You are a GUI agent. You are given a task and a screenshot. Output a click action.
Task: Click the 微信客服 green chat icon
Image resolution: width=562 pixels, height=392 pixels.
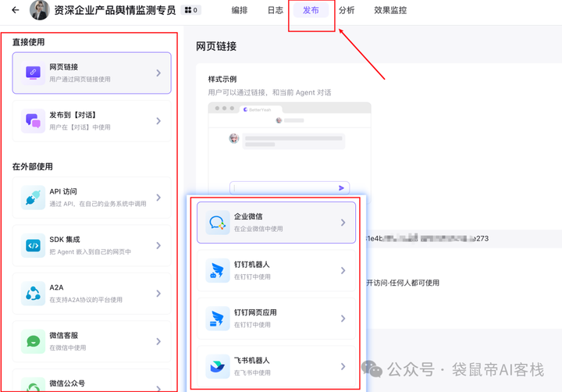coord(33,341)
